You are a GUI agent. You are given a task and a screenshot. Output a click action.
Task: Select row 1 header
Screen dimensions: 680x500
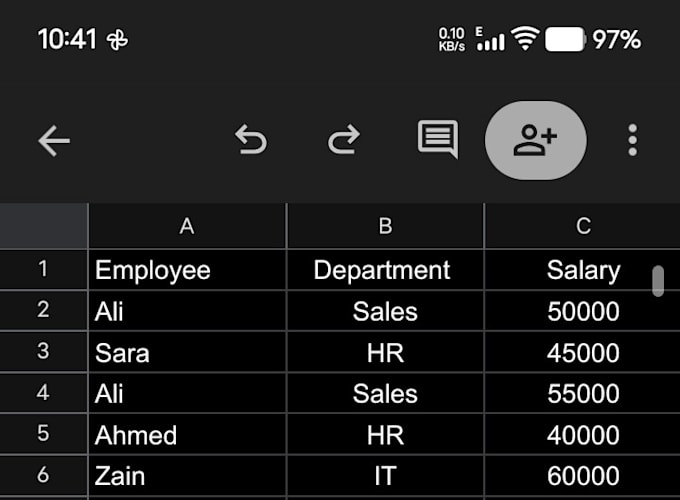coord(43,269)
